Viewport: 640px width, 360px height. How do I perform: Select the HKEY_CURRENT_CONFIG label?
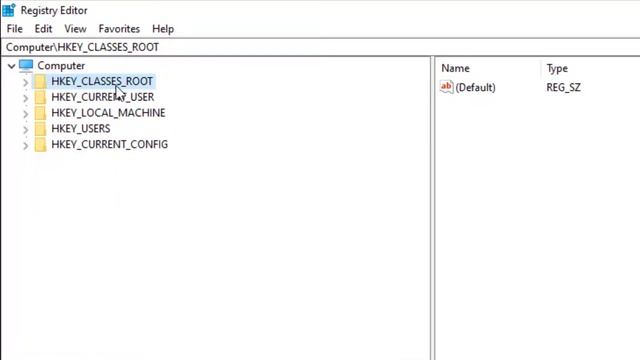(x=109, y=144)
